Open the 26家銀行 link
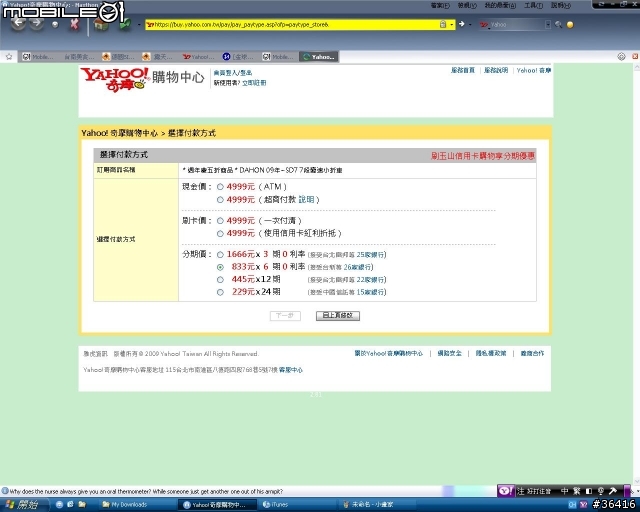Image resolution: width=640 pixels, height=512 pixels. pos(357,267)
